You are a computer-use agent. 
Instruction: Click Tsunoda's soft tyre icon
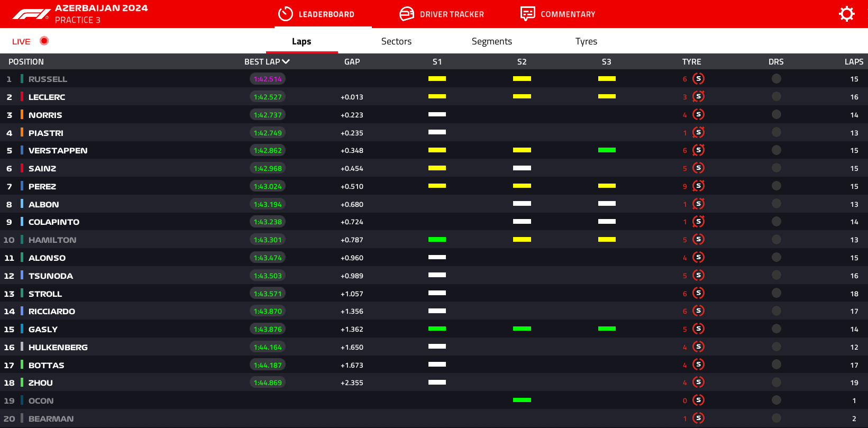[x=699, y=276]
